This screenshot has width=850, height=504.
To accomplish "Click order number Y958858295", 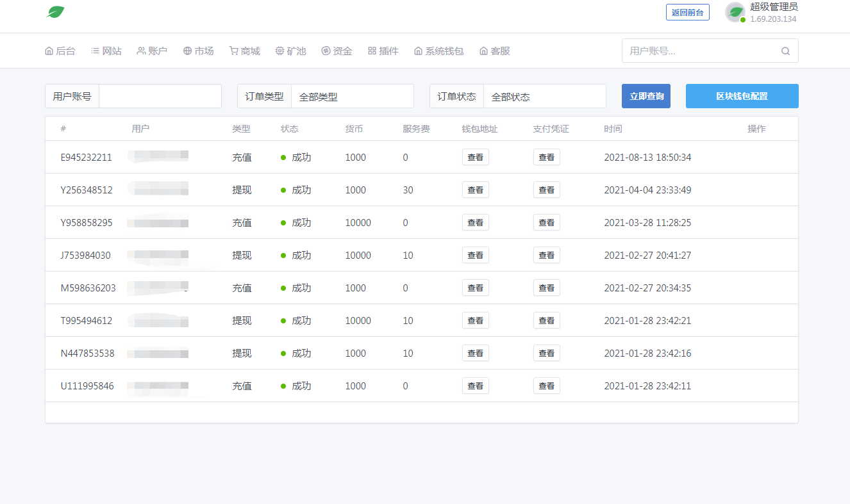I will pos(87,222).
